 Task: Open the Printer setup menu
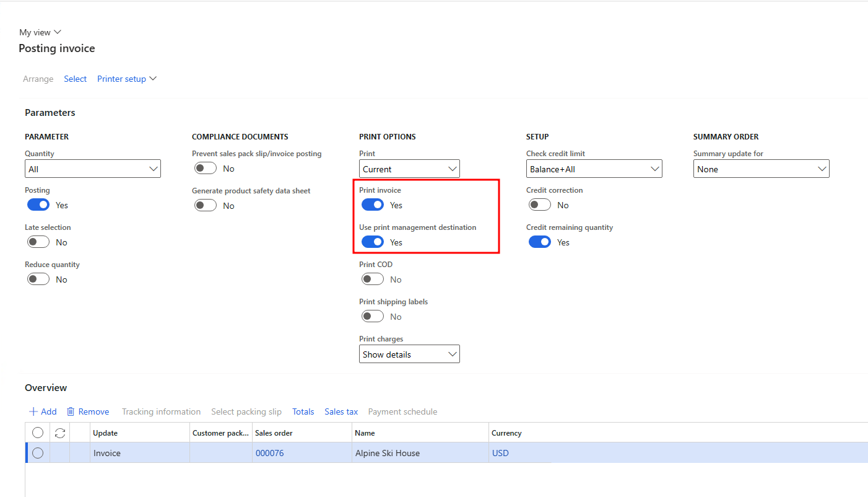pos(127,79)
